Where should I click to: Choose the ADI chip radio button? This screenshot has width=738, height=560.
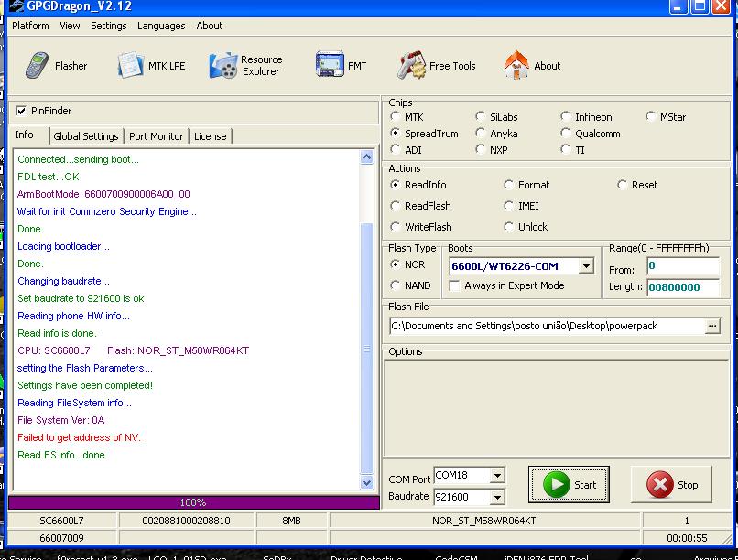coord(396,149)
